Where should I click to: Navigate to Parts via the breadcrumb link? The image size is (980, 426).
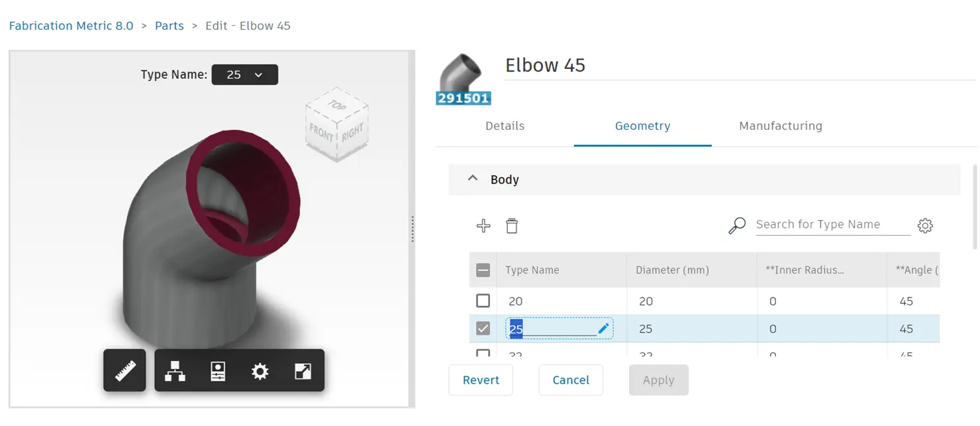(169, 25)
